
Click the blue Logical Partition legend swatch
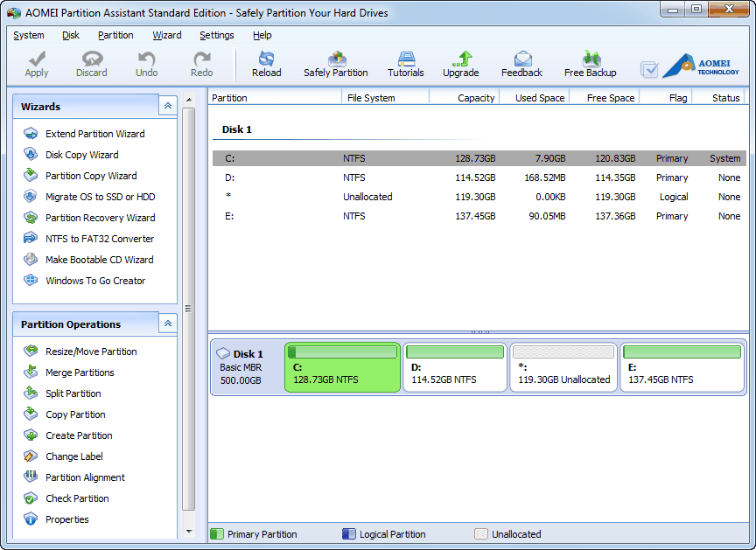tap(348, 534)
